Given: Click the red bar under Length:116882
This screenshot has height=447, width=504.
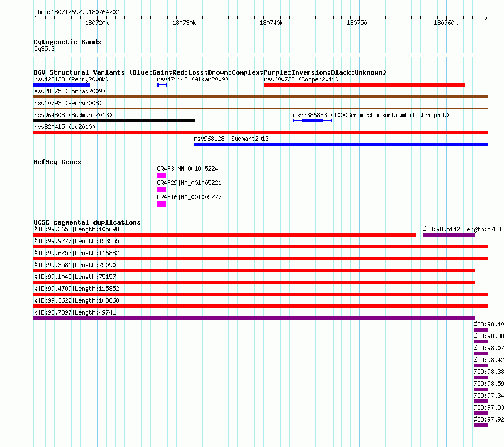Looking at the screenshot, I should point(260,259).
